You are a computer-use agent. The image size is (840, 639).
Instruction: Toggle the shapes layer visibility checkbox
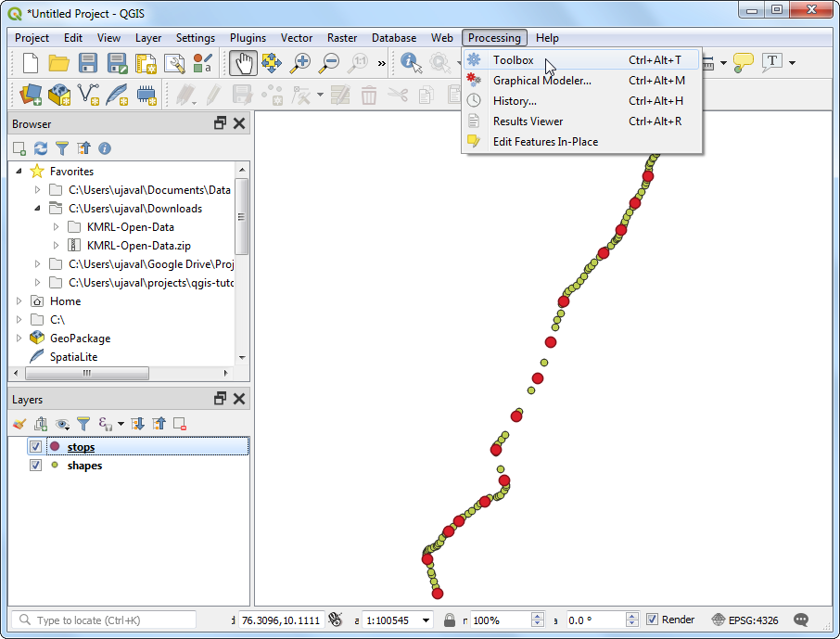click(x=35, y=466)
